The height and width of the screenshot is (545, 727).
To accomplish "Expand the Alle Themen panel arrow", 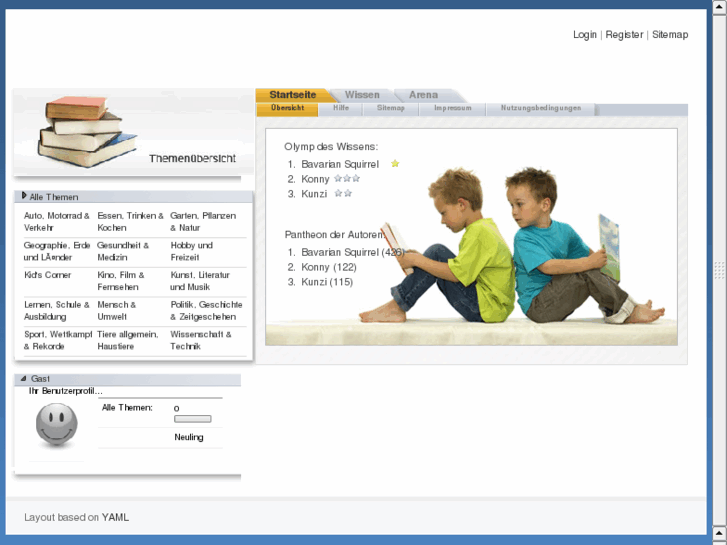I will coord(24,196).
